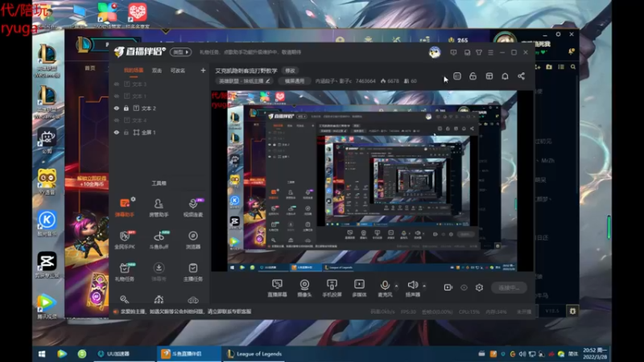
Task: Open the 礼物任务 tool
Action: [x=125, y=272]
